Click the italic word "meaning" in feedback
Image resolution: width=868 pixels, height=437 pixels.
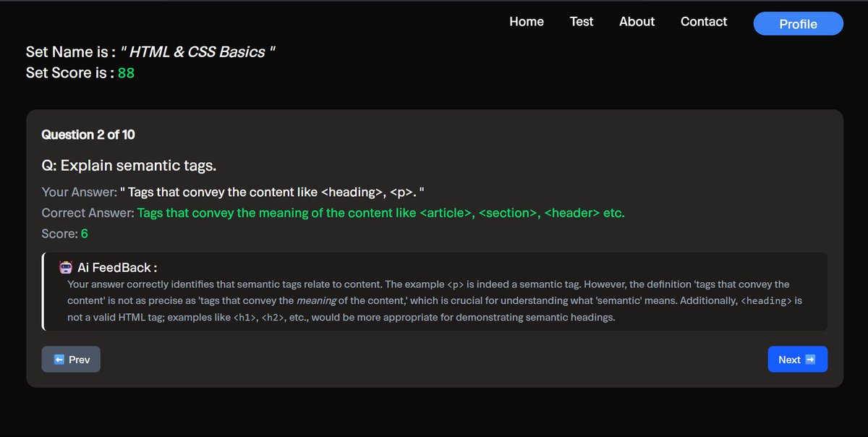click(316, 300)
